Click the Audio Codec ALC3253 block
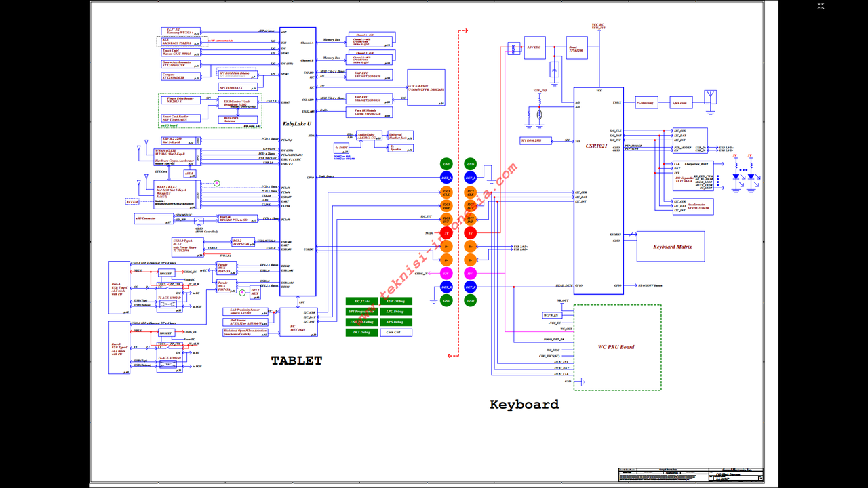Screen dimensions: 868x488 [x=370, y=136]
